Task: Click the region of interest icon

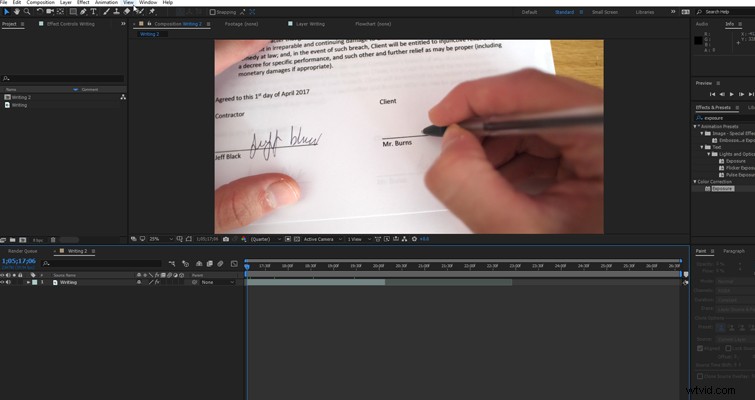Action: (x=288, y=239)
